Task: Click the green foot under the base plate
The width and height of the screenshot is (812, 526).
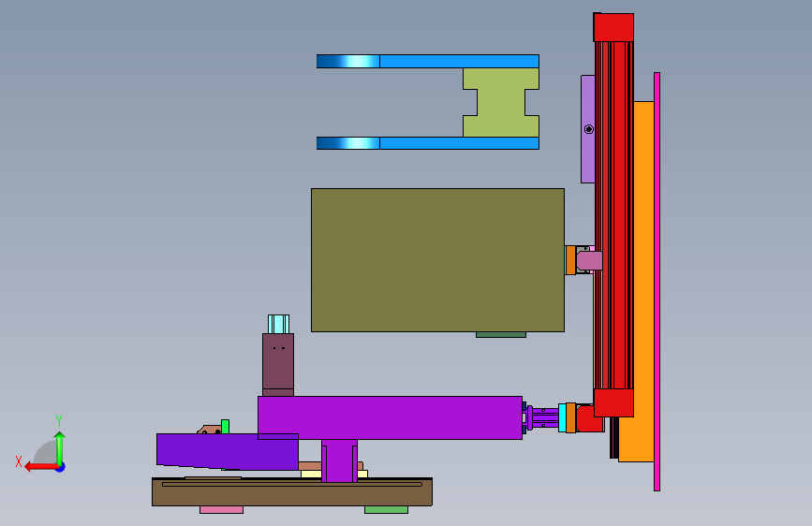Action: point(386,510)
